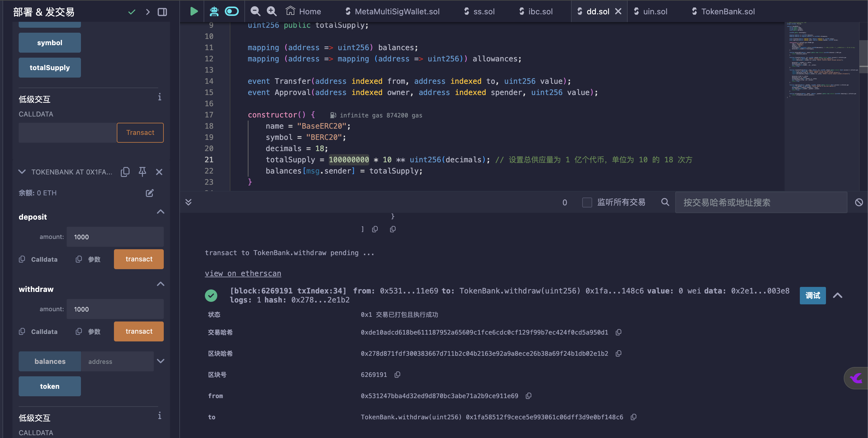Toggle the AI copilot switch in the toolbar
Image resolution: width=868 pixels, height=438 pixels.
[x=232, y=11]
